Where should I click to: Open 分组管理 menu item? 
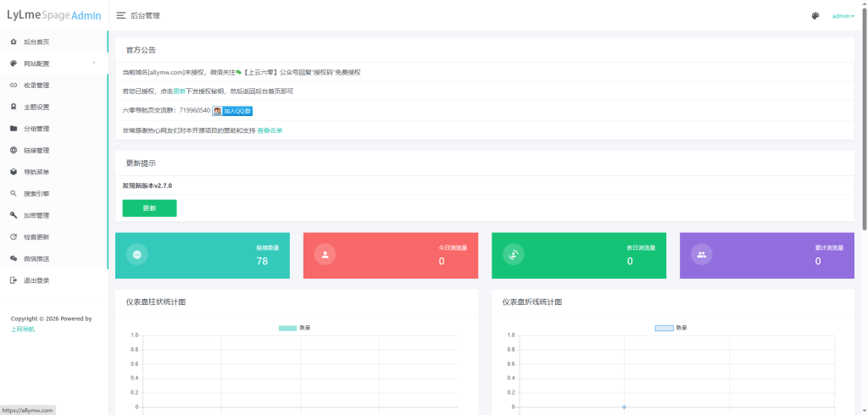point(53,129)
